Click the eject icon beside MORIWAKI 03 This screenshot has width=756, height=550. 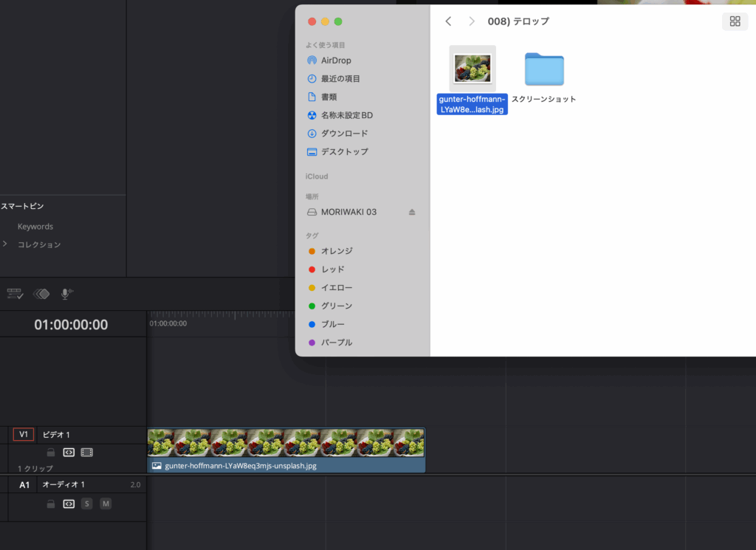[x=412, y=212]
